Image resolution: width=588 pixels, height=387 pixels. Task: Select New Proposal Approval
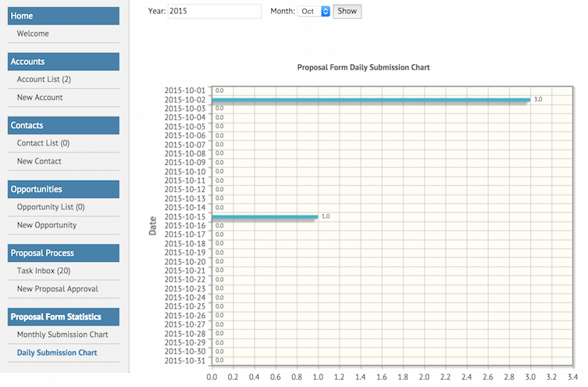pyautogui.click(x=57, y=288)
